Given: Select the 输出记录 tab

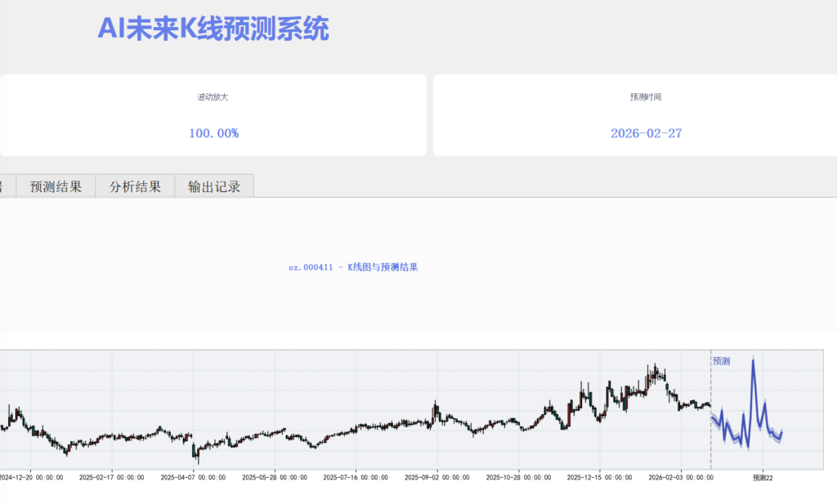Looking at the screenshot, I should tap(214, 186).
